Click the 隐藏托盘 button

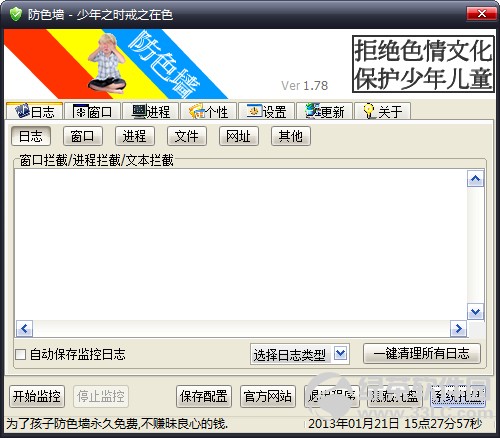[395, 396]
